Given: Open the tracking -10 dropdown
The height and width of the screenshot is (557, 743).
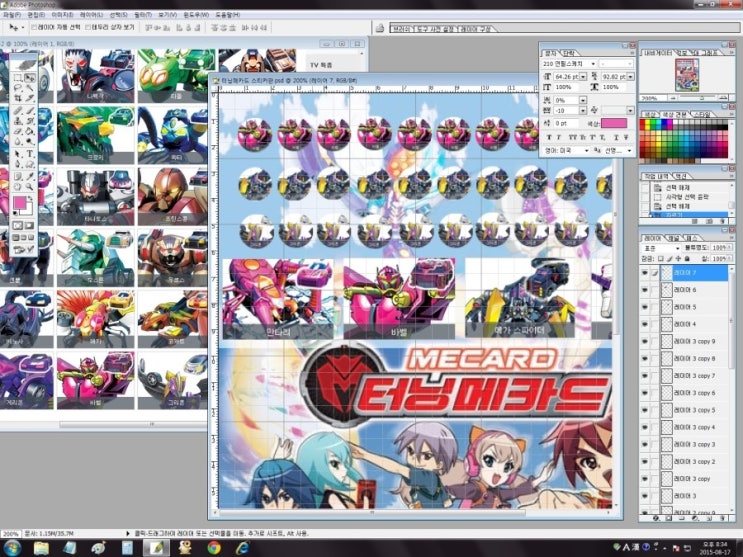Looking at the screenshot, I should pyautogui.click(x=583, y=110).
